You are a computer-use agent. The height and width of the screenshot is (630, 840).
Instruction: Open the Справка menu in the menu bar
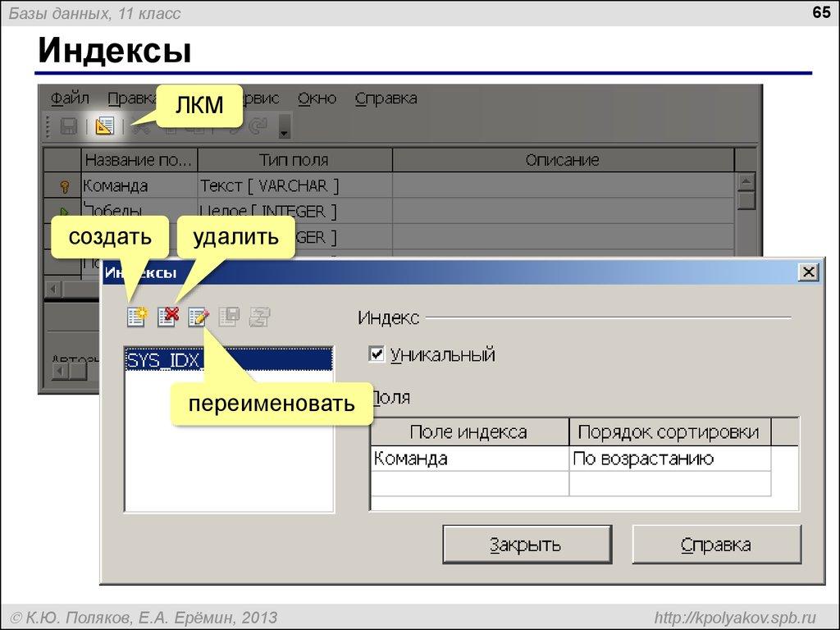(x=386, y=98)
